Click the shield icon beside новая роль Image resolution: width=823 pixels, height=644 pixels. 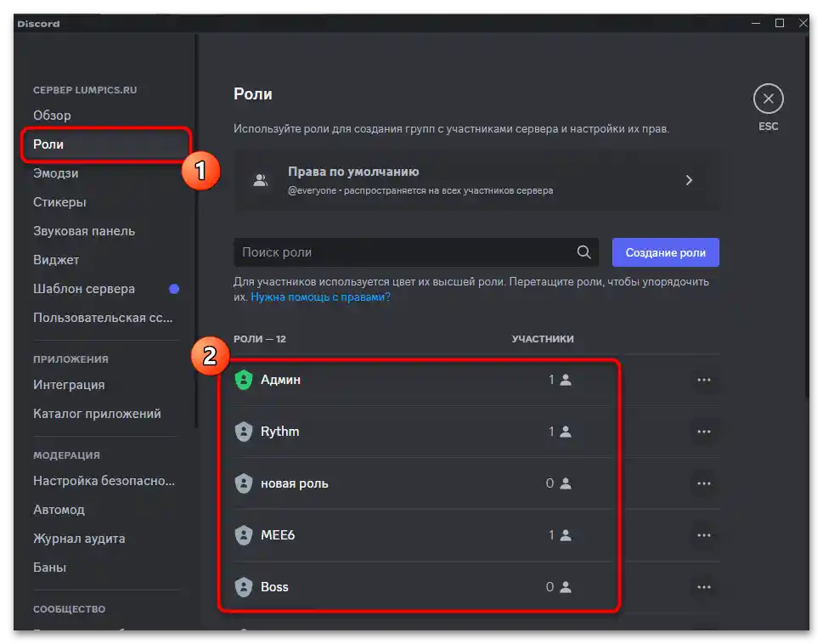244,483
